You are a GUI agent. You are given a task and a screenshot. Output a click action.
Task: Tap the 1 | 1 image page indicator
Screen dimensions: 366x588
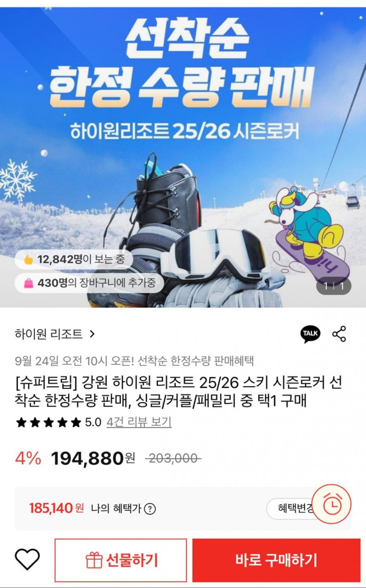click(x=334, y=287)
